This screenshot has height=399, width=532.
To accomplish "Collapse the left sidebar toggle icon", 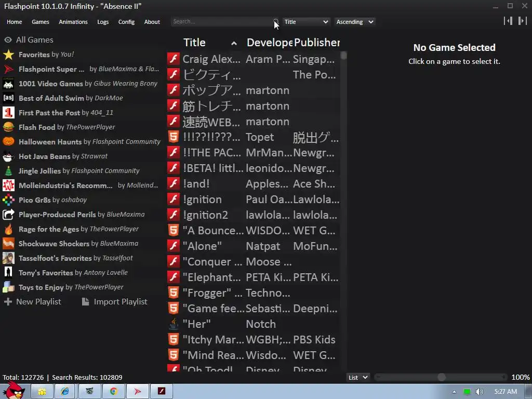I will 508,21.
